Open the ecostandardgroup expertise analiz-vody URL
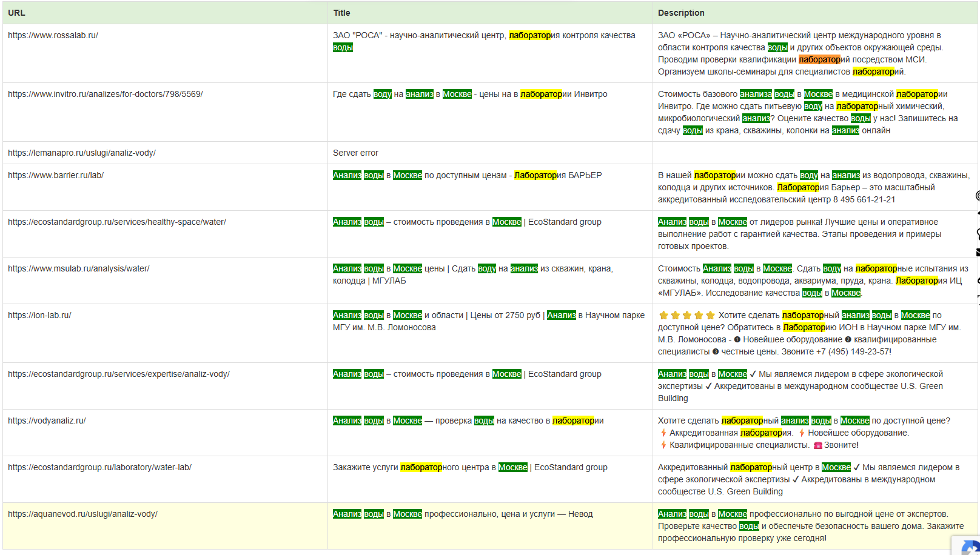Screen dimensions: 980x555 (x=118, y=374)
